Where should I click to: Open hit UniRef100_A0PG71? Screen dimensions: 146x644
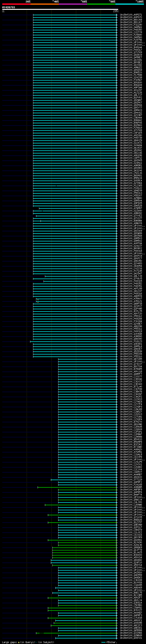pyautogui.click(x=131, y=15)
